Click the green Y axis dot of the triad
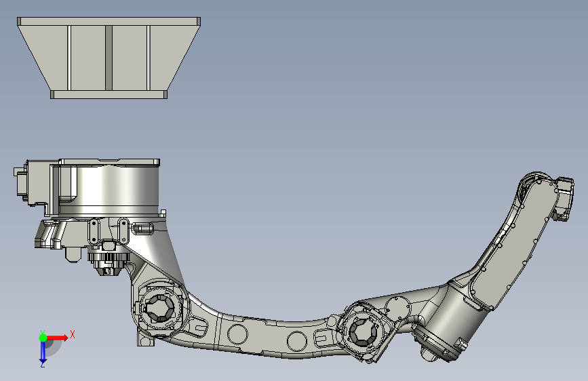 coord(43,338)
